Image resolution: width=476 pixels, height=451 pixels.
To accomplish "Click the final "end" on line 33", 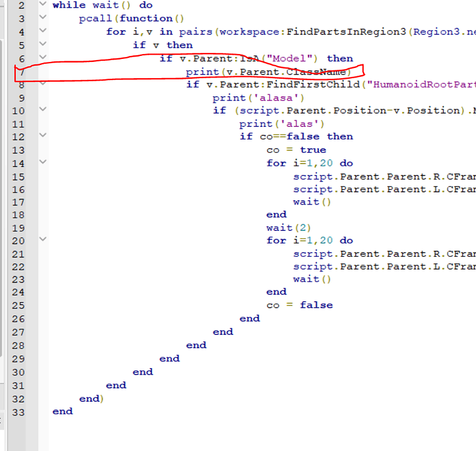I will coord(63,411).
